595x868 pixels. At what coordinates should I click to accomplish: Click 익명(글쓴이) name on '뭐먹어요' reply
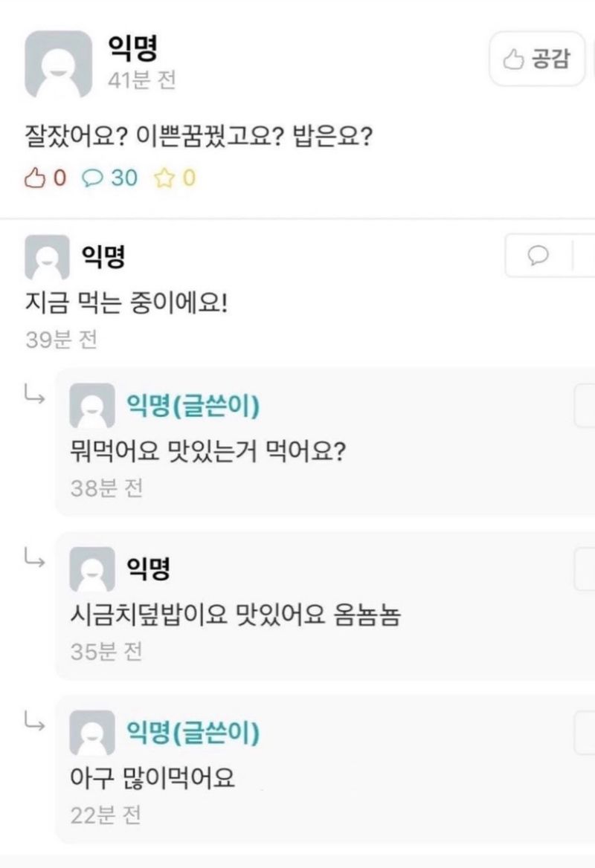(x=193, y=405)
